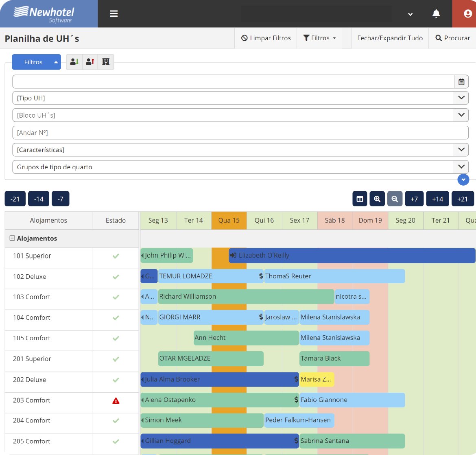The height and width of the screenshot is (455, 476).
Task: Open Elizabeth O'Reilly reservation bar
Action: point(352,256)
